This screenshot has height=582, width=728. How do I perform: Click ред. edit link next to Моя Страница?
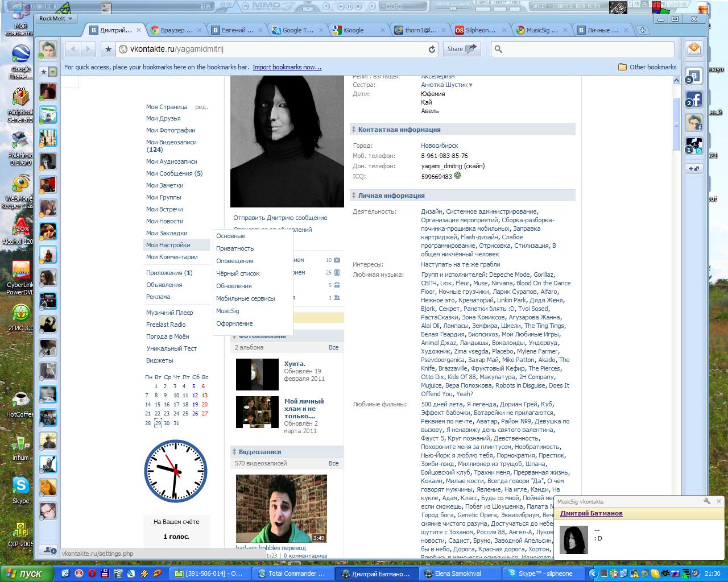pos(201,107)
